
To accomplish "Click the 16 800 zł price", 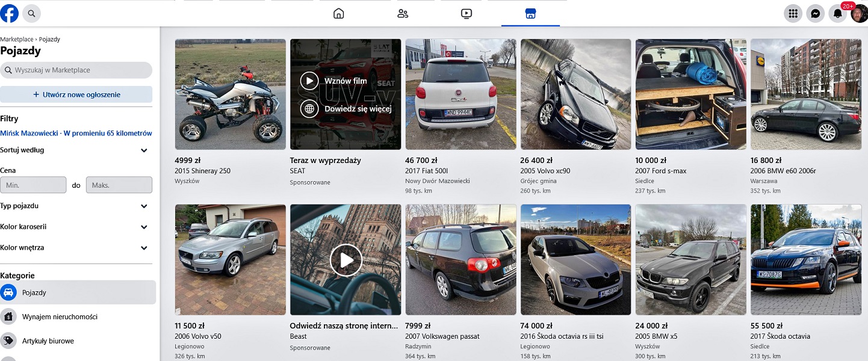I will tap(766, 161).
